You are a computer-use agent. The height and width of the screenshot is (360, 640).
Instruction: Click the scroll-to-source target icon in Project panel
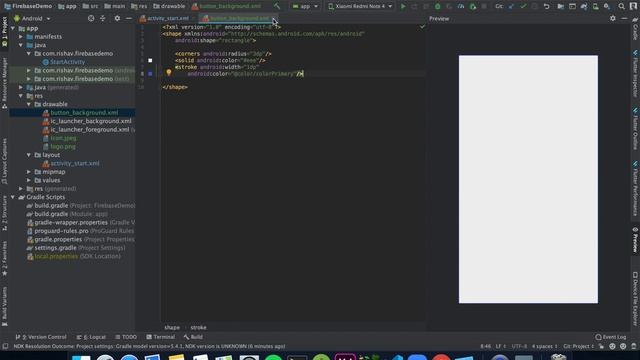(x=91, y=18)
